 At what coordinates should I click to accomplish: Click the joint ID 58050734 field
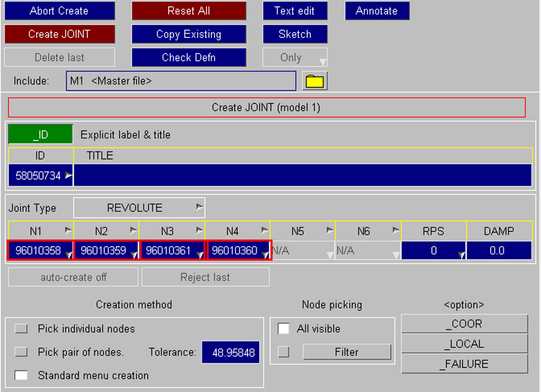tap(40, 175)
